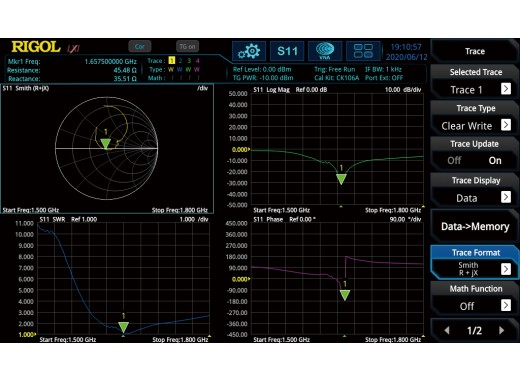Go to next menu page arrow
Viewport: 520px width, 380px height.
[x=502, y=330]
